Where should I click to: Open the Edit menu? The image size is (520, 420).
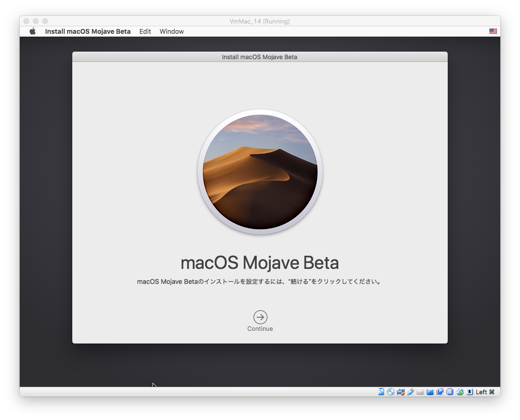[145, 31]
